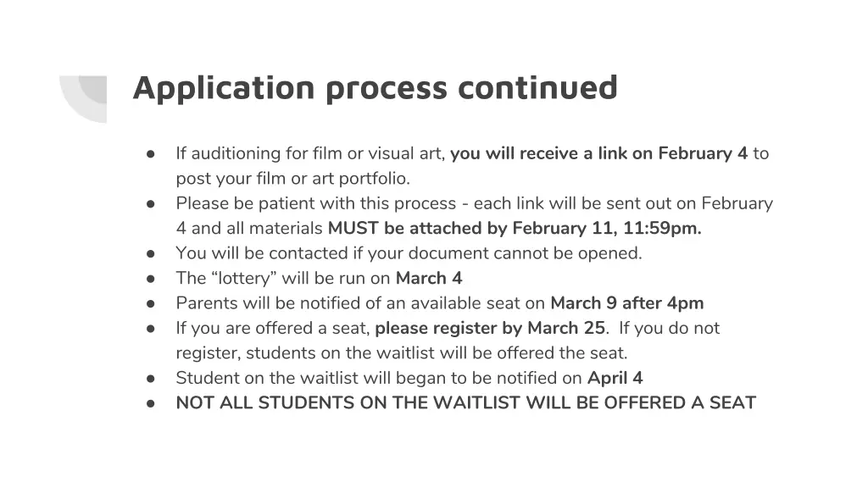Click "Student on the waitlist will began" text
The image size is (868, 488).
point(379,378)
